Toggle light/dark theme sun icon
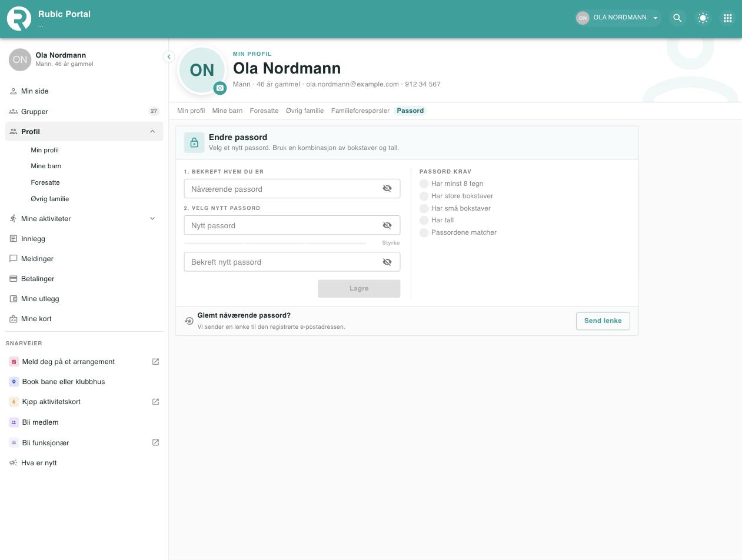The width and height of the screenshot is (742, 560). click(703, 18)
